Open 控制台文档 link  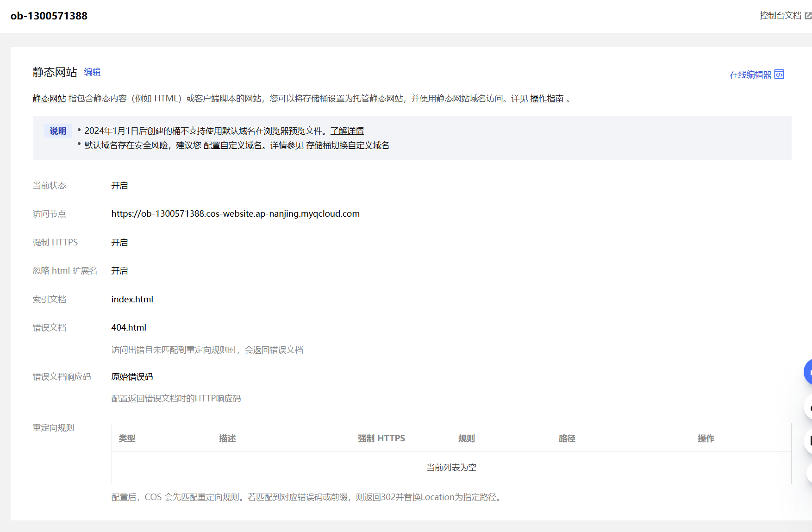(x=780, y=16)
